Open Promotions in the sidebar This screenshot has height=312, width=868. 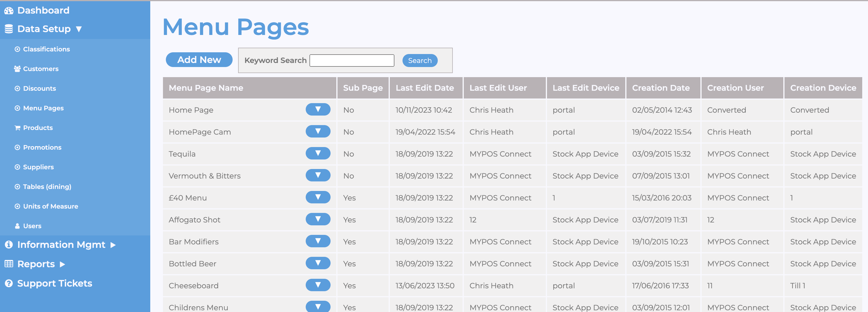point(42,148)
